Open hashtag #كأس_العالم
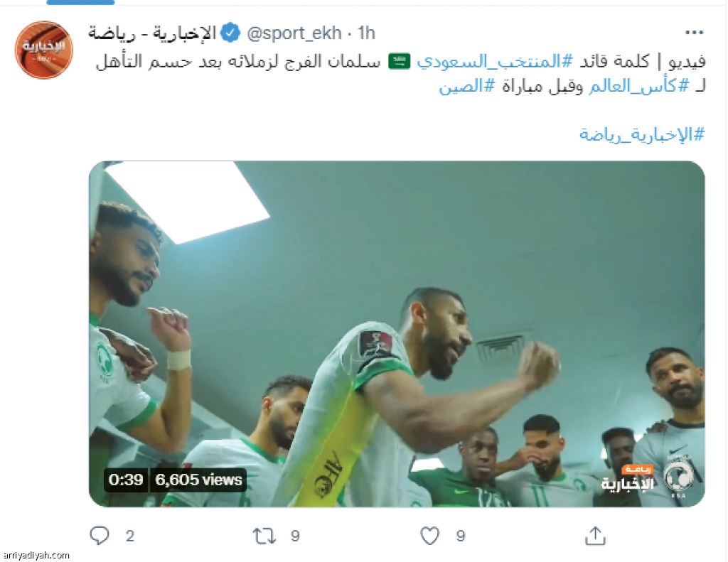The width and height of the screenshot is (728, 562). coord(639,86)
